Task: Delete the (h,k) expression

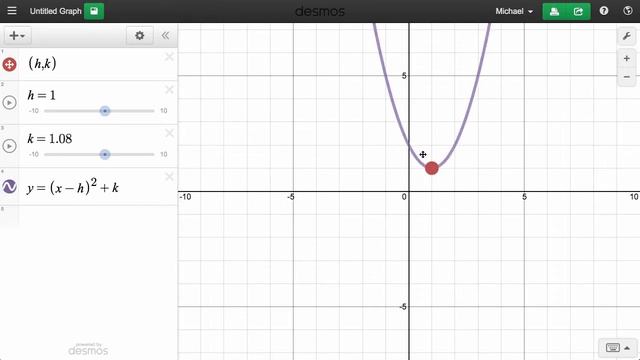Action: click(x=169, y=57)
